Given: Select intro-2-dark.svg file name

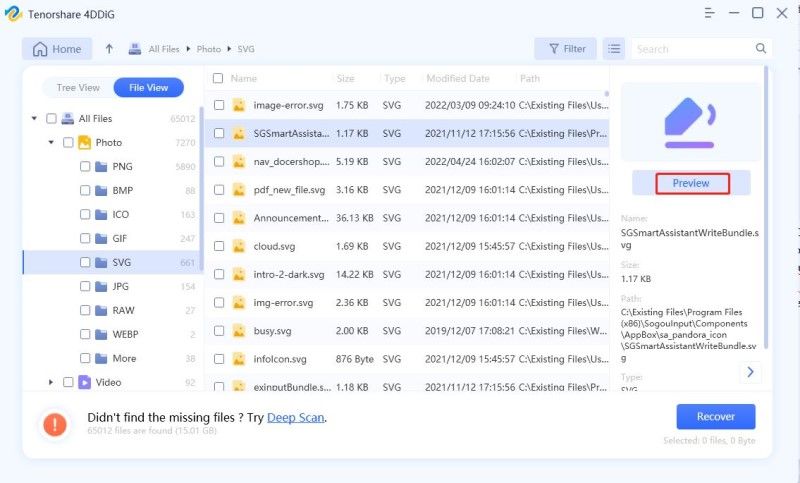Looking at the screenshot, I should point(289,274).
